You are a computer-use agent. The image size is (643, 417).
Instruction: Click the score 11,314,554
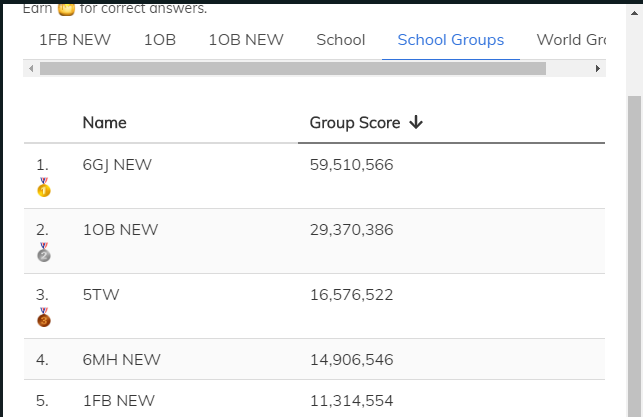click(351, 401)
